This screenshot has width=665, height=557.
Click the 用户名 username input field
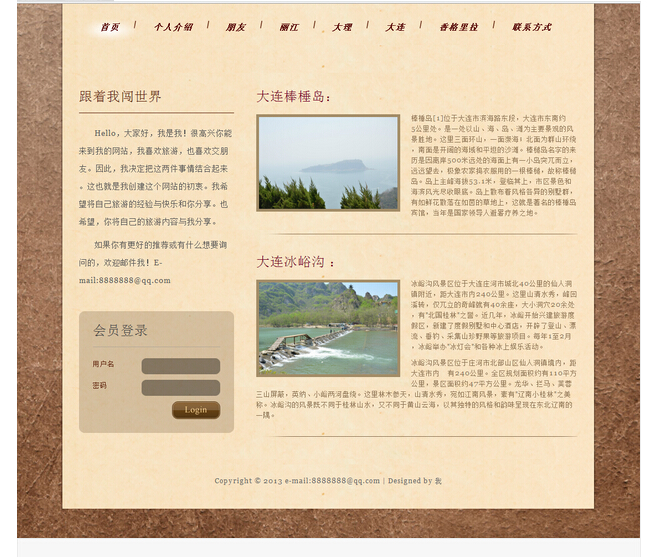coord(180,366)
